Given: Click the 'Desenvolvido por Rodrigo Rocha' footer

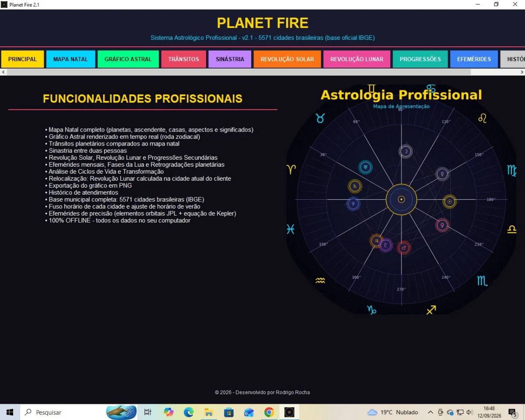Looking at the screenshot, I should coord(262,392).
